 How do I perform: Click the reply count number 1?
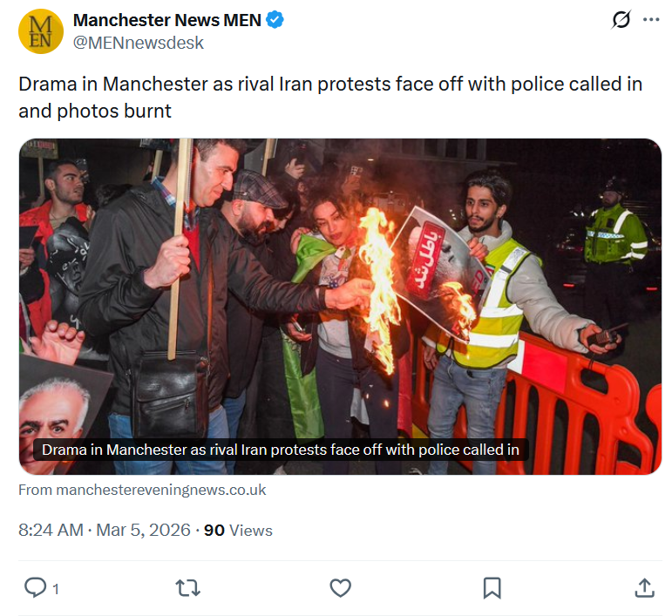click(55, 589)
